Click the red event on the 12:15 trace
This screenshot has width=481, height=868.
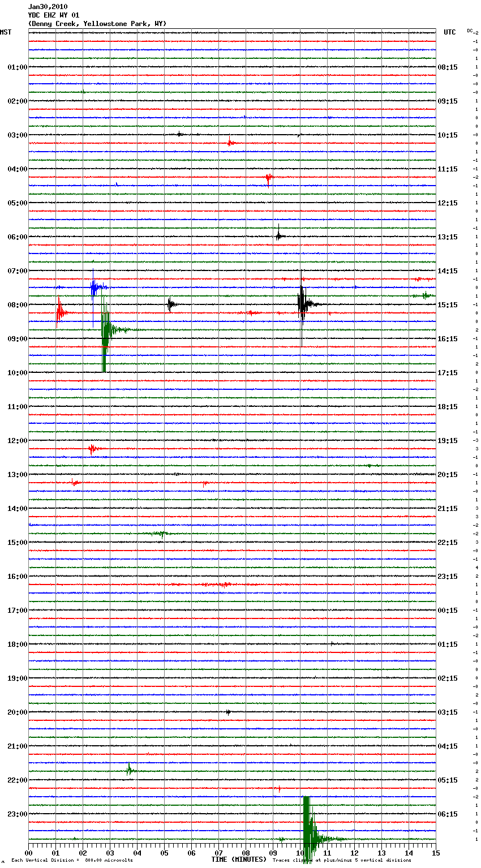(x=93, y=449)
